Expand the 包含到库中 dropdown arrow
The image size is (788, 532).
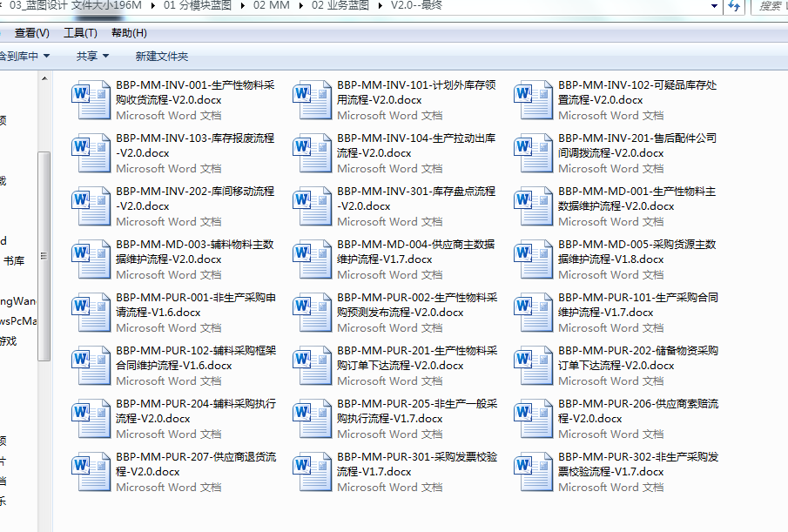(46, 57)
